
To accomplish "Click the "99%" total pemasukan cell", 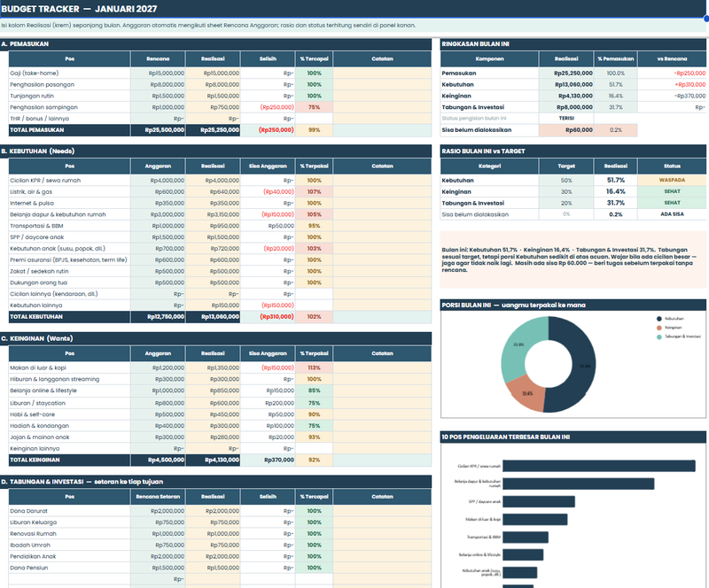I will [x=314, y=129].
